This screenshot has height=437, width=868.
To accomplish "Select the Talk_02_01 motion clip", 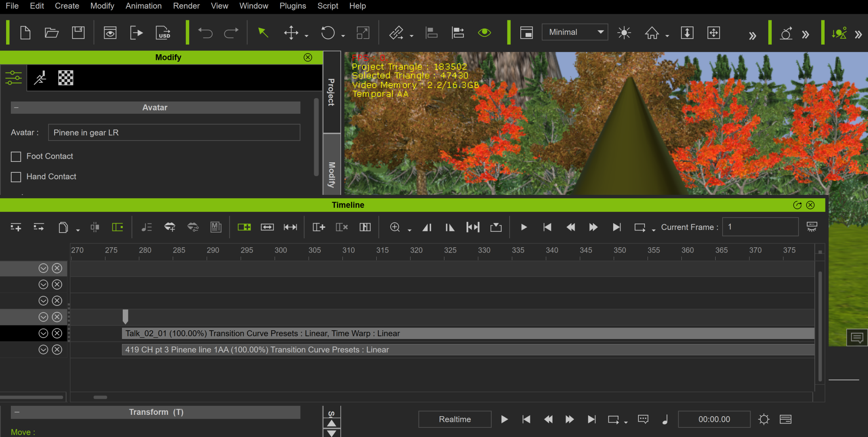I will pos(468,333).
